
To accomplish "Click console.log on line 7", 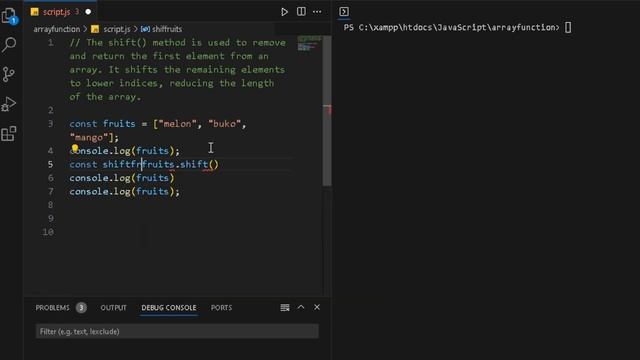I will coord(100,191).
